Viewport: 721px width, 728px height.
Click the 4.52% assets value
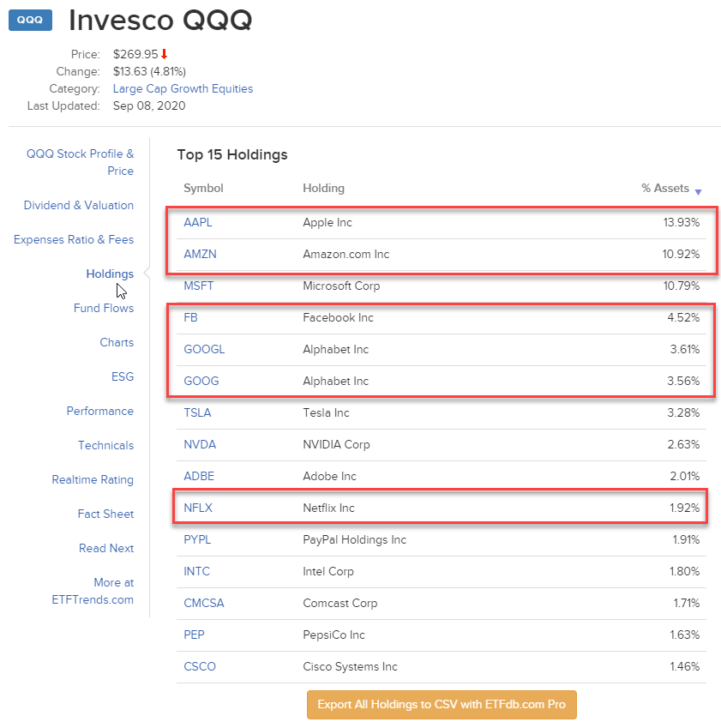(x=683, y=317)
